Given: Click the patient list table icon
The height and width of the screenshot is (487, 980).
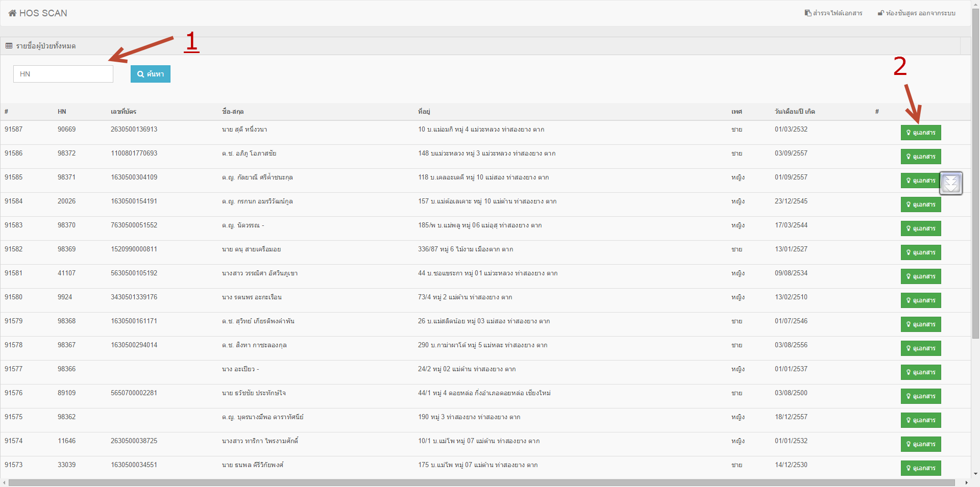Looking at the screenshot, I should click(x=9, y=46).
